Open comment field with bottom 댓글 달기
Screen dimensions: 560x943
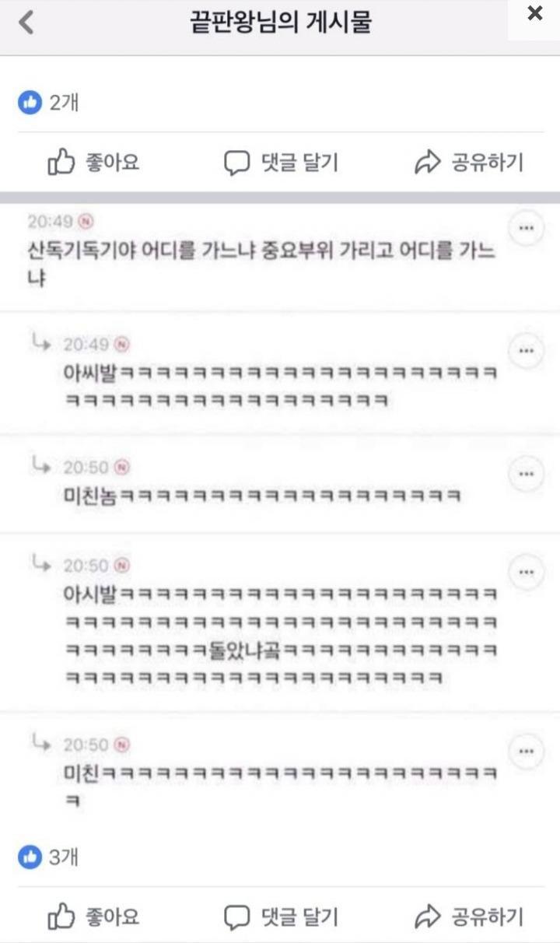click(x=281, y=917)
